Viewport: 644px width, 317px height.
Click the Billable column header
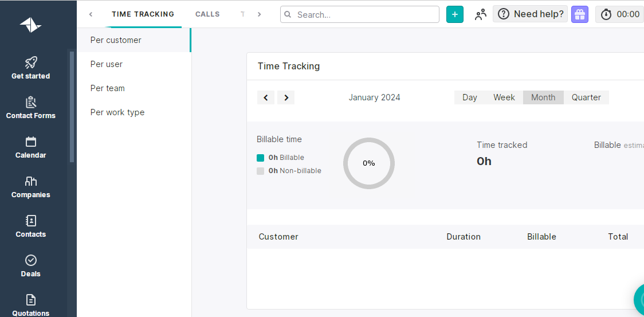[x=541, y=236]
